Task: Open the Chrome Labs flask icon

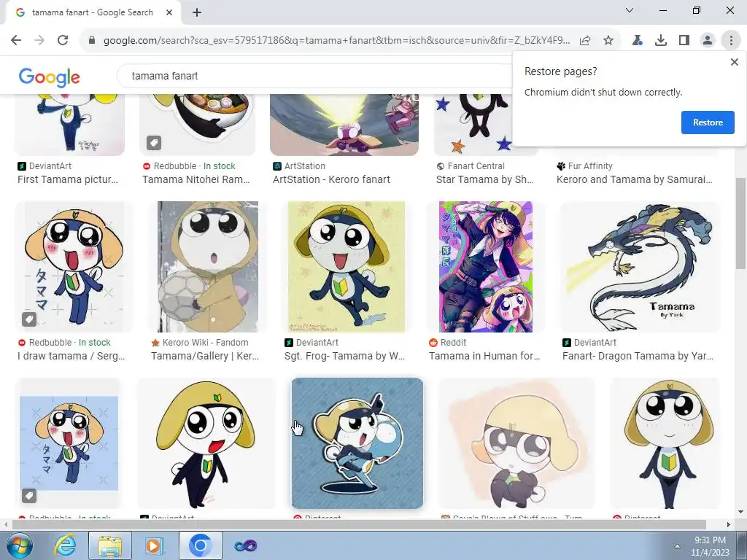Action: [638, 41]
